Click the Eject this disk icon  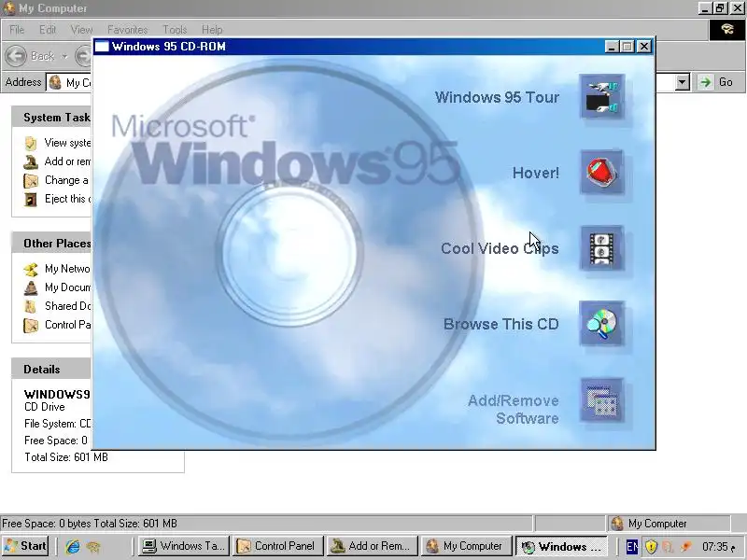pyautogui.click(x=31, y=199)
